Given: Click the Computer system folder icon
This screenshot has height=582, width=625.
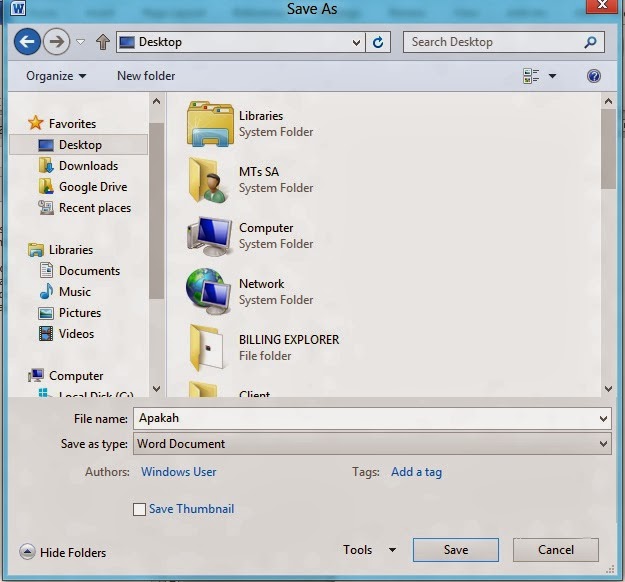Looking at the screenshot, I should click(x=209, y=236).
